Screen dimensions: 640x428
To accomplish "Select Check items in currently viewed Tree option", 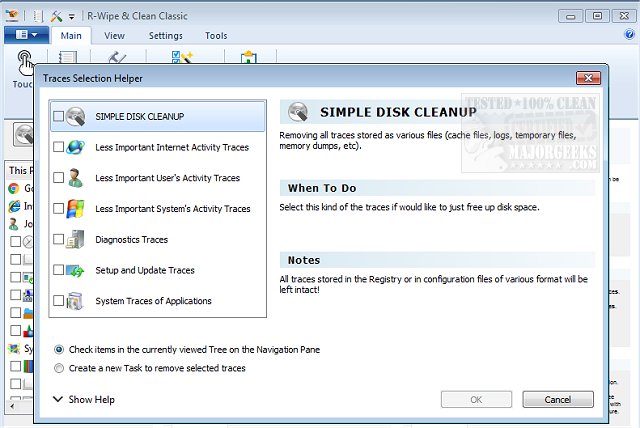I will [x=59, y=350].
